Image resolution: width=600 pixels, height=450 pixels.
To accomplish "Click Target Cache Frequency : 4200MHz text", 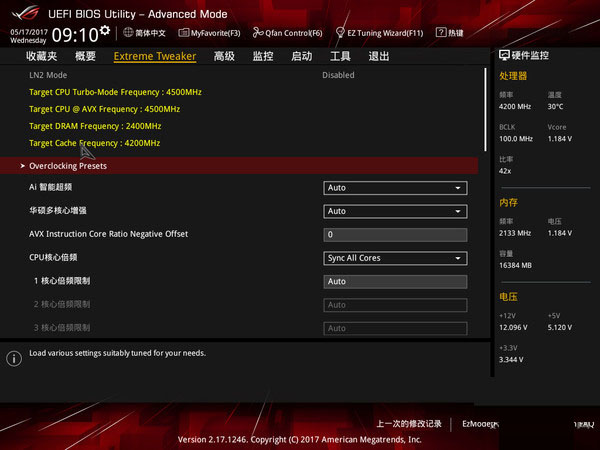I will [95, 143].
